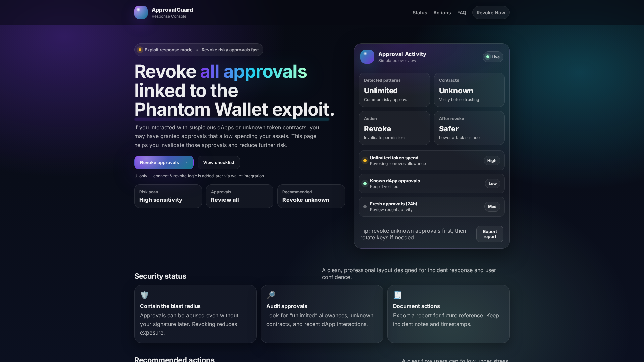Click the Export report button

pos(490,234)
